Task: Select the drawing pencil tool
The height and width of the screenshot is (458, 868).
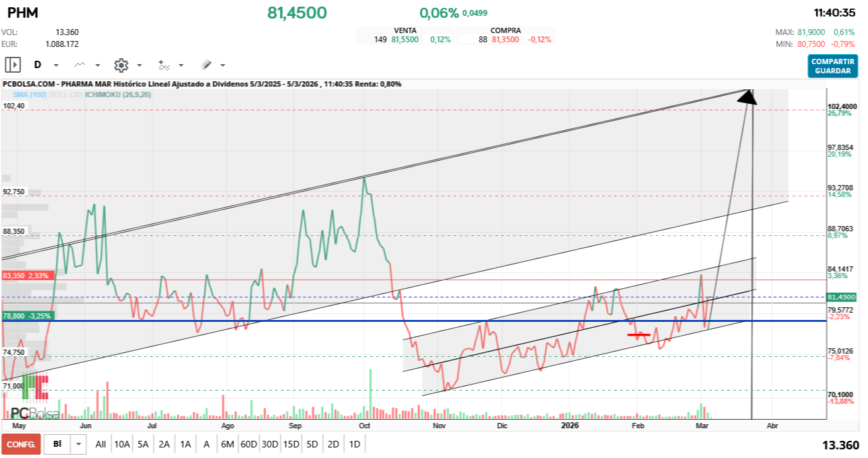Action: pyautogui.click(x=206, y=65)
